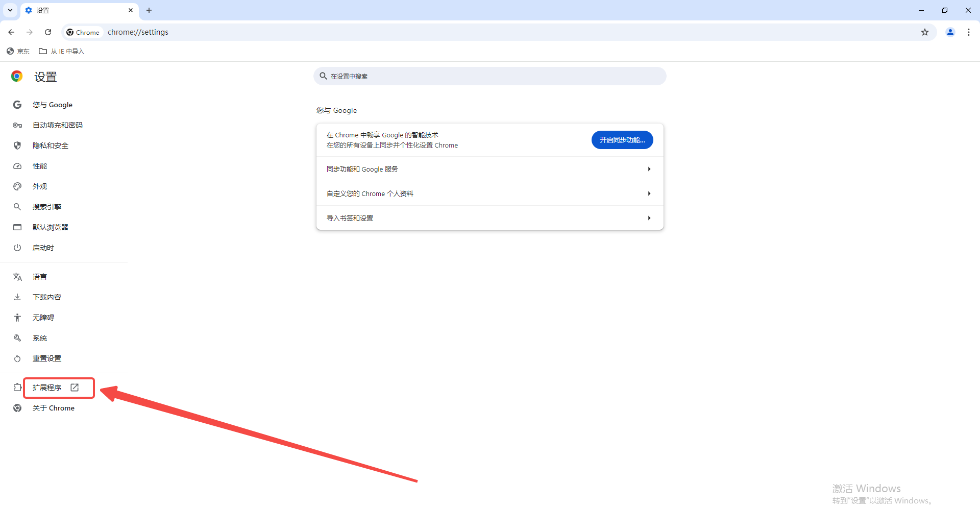
Task: Click the palette icon for 外观
Action: click(x=17, y=186)
